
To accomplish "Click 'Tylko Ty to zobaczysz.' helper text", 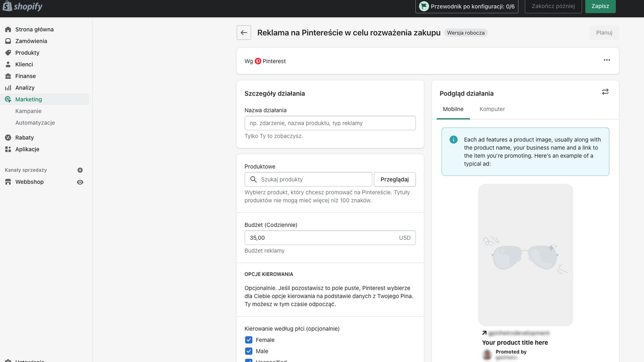I will (x=274, y=136).
